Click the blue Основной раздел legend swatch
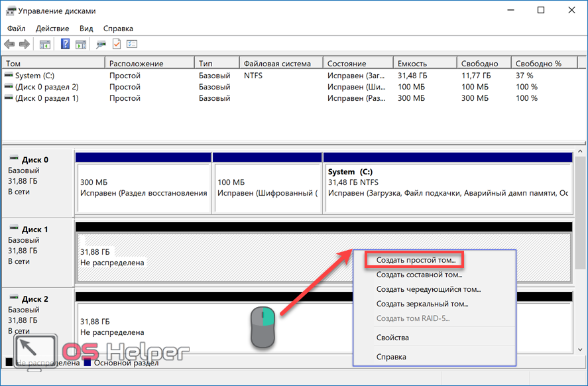Screen dimensions: 588x386 click(88, 363)
